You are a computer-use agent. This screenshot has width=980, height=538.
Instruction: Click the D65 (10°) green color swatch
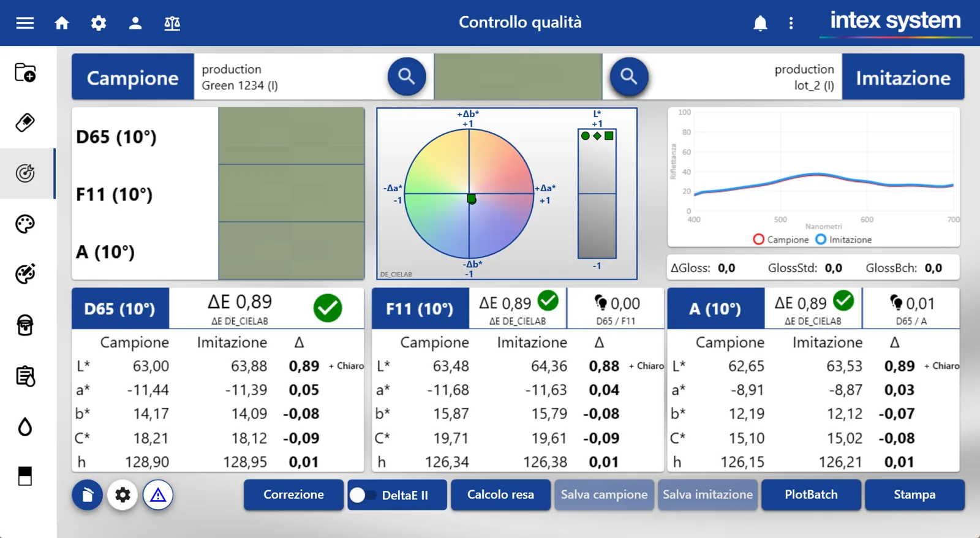click(292, 136)
